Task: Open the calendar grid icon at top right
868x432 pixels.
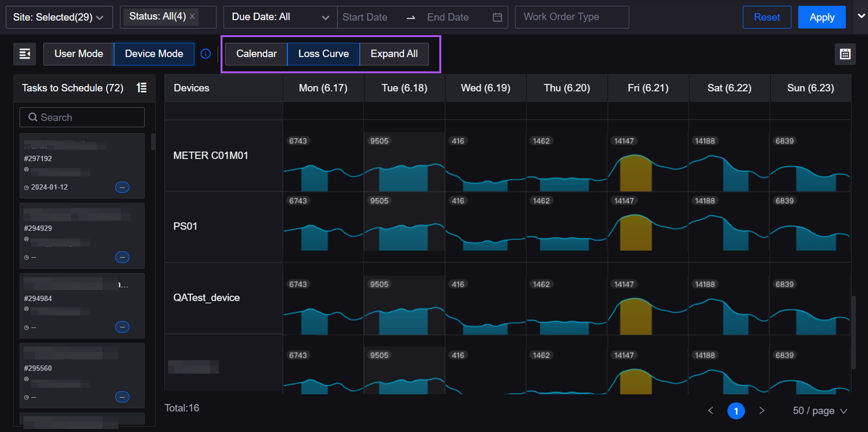Action: (845, 54)
